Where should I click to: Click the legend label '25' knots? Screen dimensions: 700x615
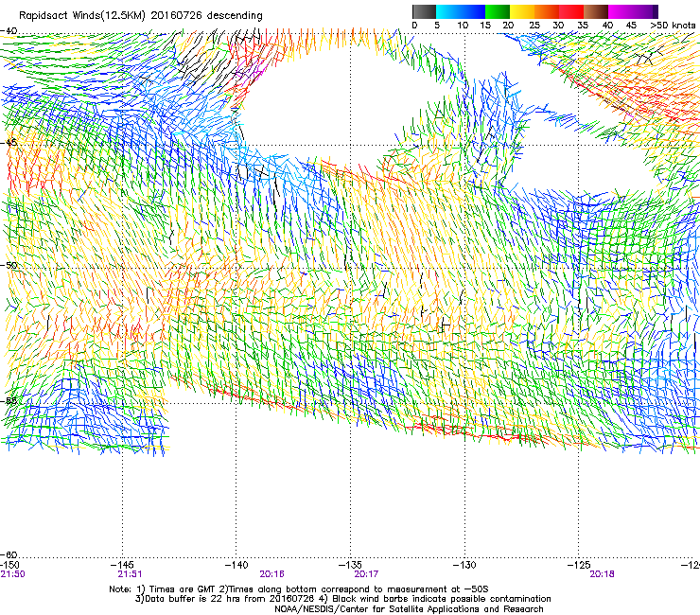pyautogui.click(x=534, y=26)
